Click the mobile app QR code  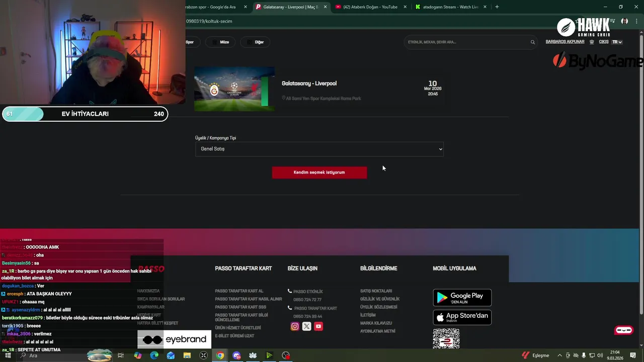tap(446, 339)
